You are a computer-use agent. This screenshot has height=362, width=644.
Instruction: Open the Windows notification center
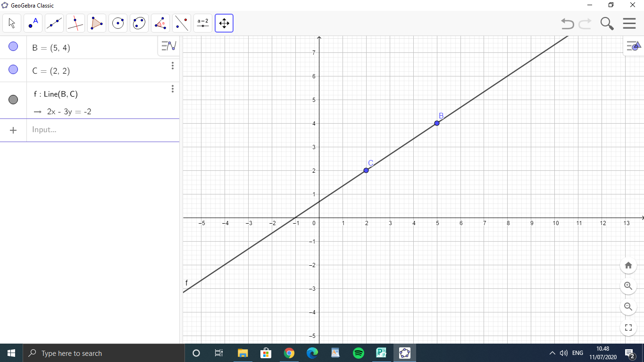[630, 353]
